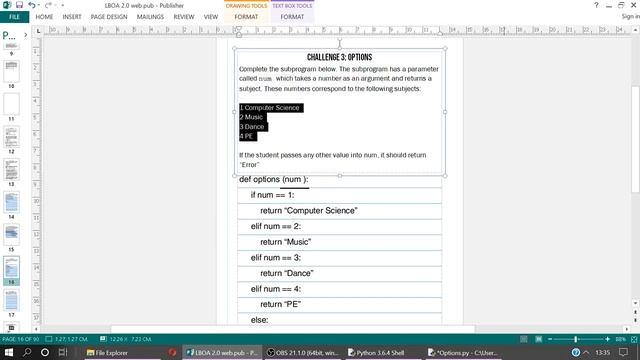Viewport: 640px width, 360px height.
Task: Click the text box rotation handle
Action: [x=340, y=40]
